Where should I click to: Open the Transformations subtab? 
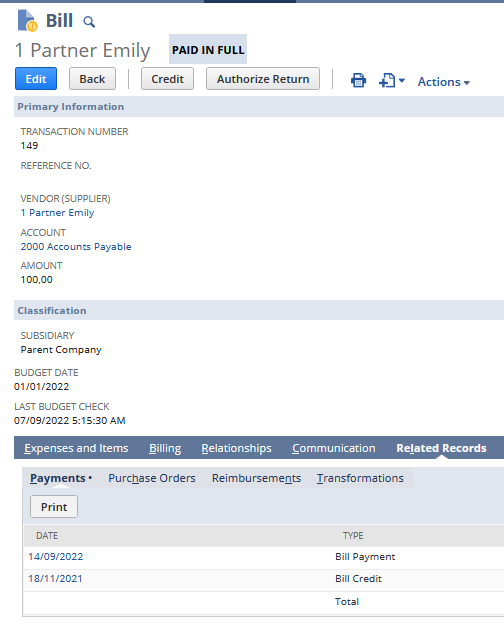click(x=360, y=478)
